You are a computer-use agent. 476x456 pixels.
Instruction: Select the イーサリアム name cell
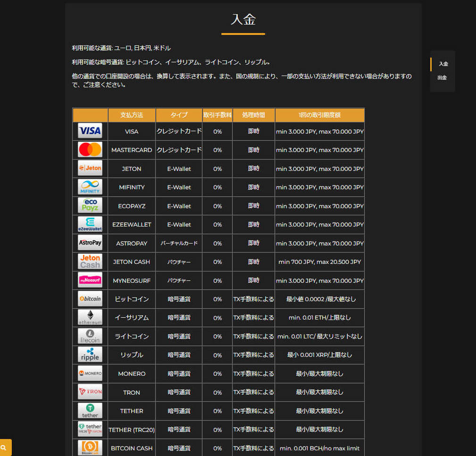coord(132,318)
